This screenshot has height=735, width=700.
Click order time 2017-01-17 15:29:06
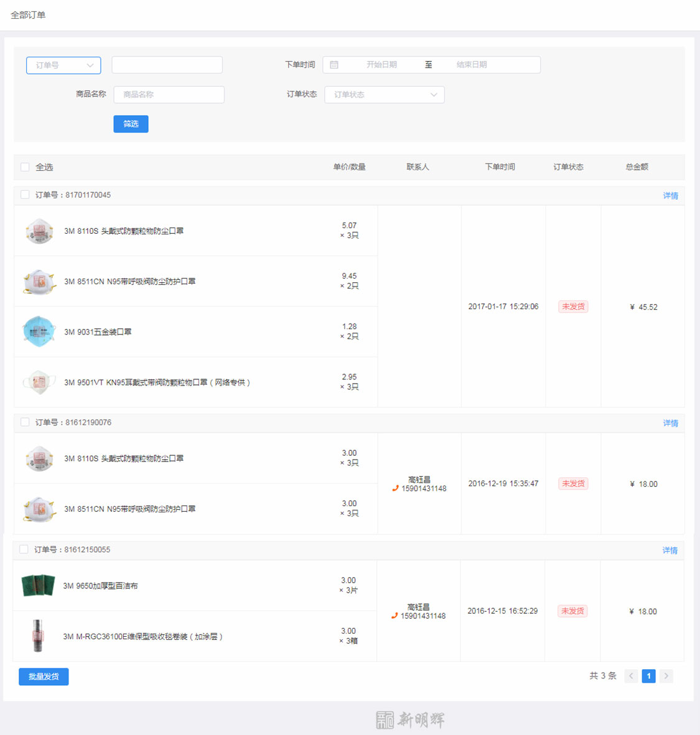503,307
